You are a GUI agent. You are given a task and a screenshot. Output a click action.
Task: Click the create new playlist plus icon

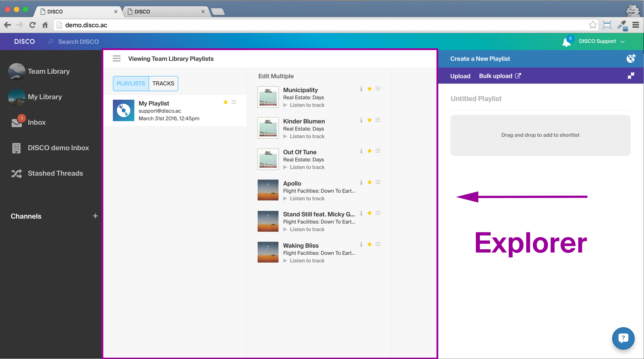pos(631,59)
